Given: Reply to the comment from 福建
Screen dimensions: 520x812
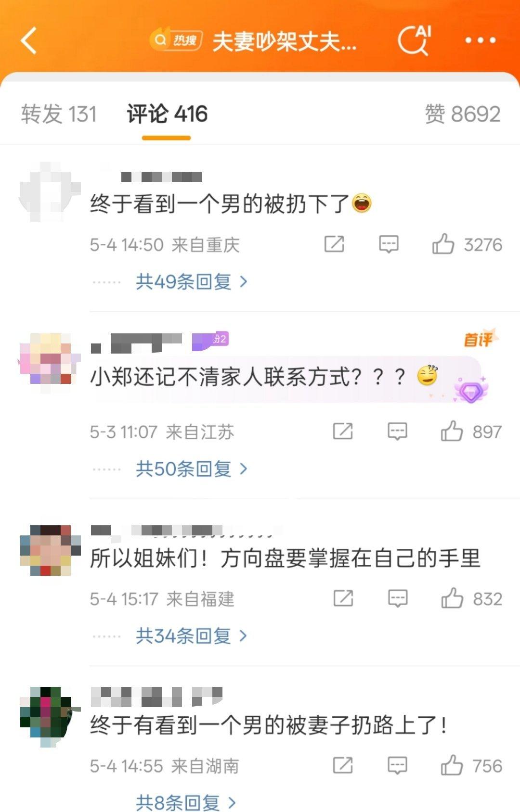Looking at the screenshot, I should (398, 598).
